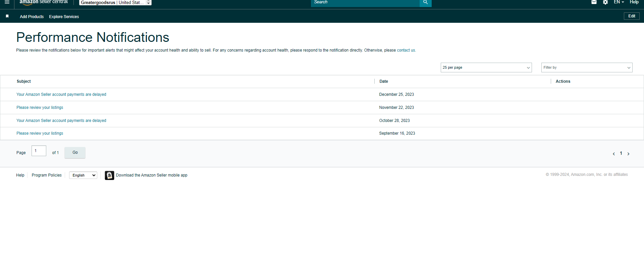Open Add Products menu item
The width and height of the screenshot is (644, 266).
pos(32,17)
